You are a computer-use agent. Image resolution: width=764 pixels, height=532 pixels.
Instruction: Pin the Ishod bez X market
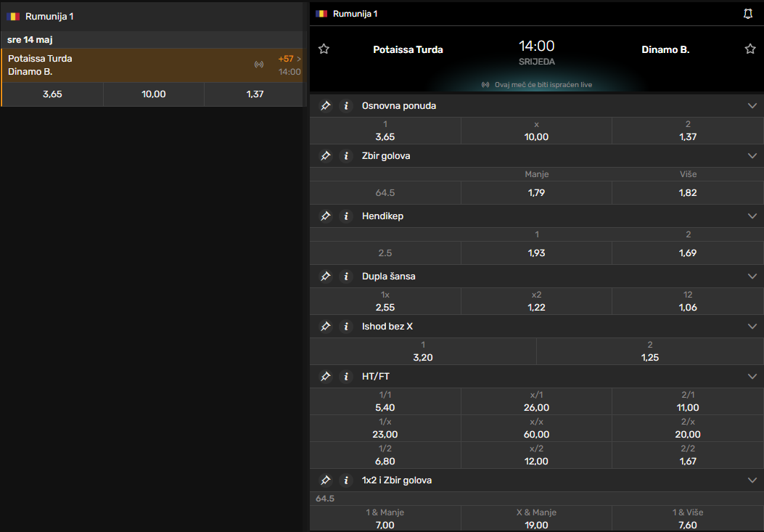pos(326,326)
